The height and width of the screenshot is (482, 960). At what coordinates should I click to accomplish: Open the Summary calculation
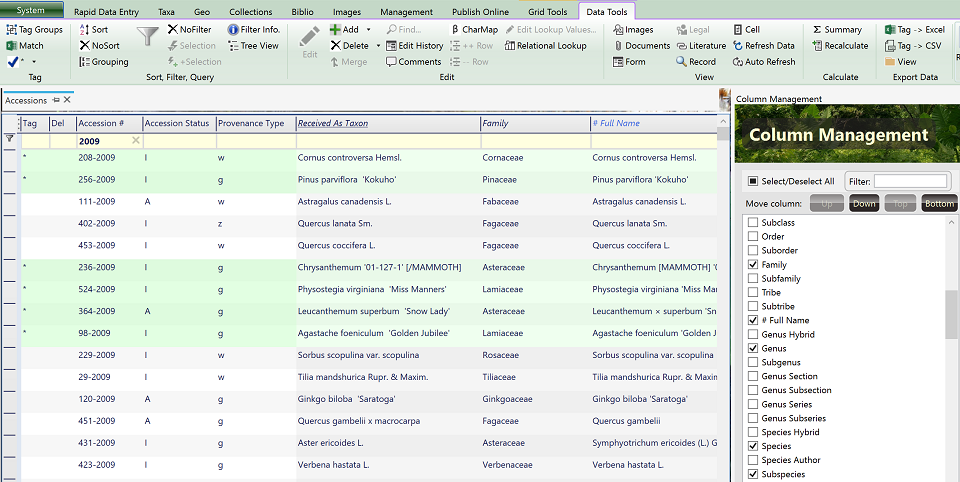coord(837,29)
